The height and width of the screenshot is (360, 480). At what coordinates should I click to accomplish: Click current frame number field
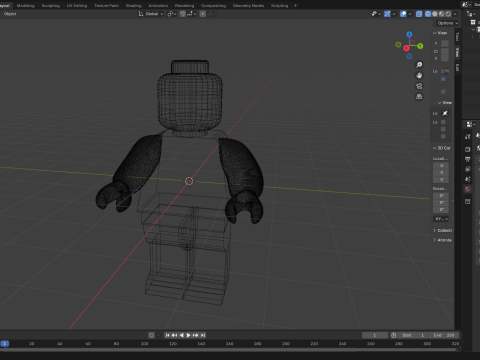(x=375, y=335)
